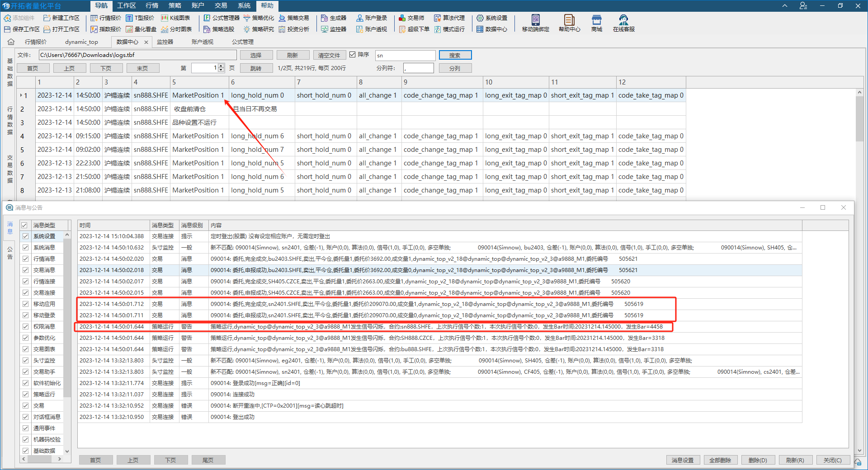Open the 生成器 generator tool
868x470 pixels.
point(334,18)
